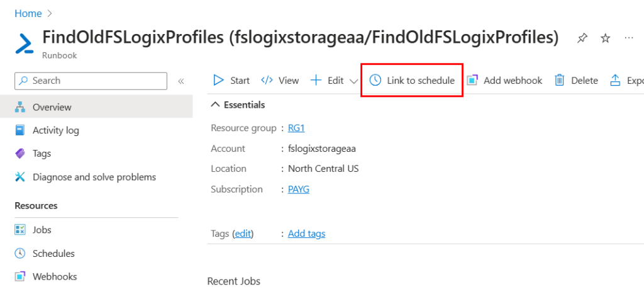Click the Home breadcrumb link
The height and width of the screenshot is (289, 644).
point(28,13)
